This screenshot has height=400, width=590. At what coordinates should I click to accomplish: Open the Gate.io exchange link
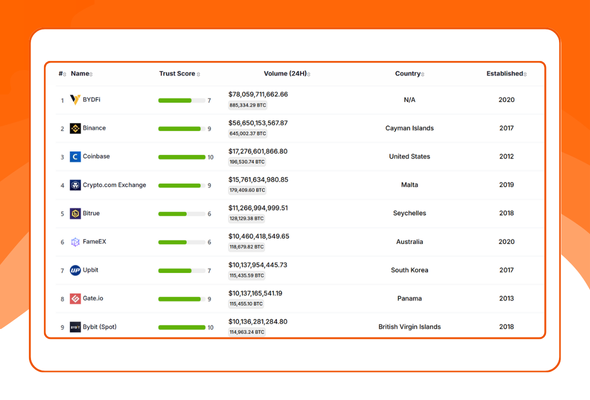click(93, 298)
